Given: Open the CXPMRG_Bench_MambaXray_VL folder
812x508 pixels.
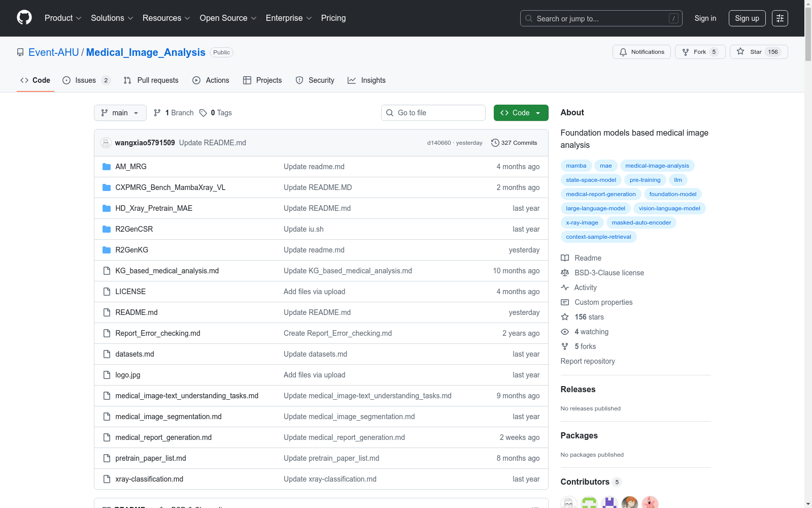Looking at the screenshot, I should pos(171,187).
